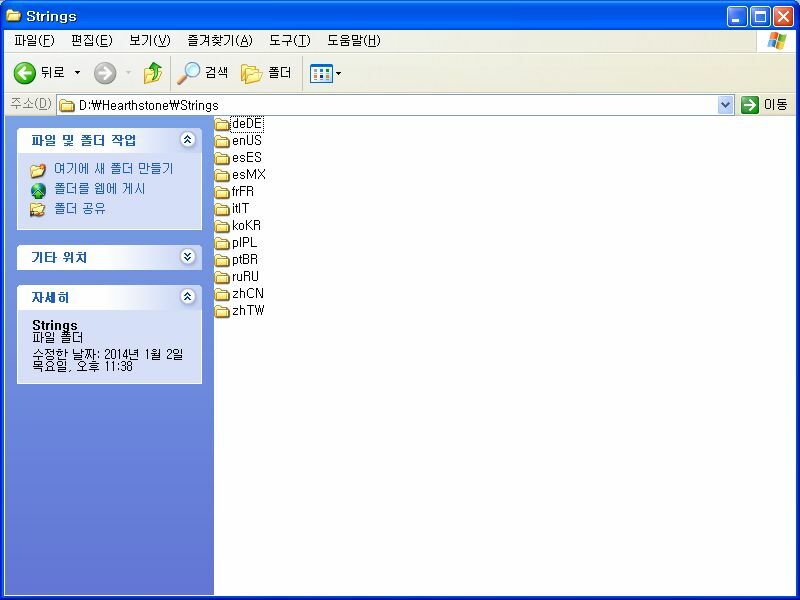Select the zhTW folder icon
The width and height of the screenshot is (800, 600).
(222, 311)
